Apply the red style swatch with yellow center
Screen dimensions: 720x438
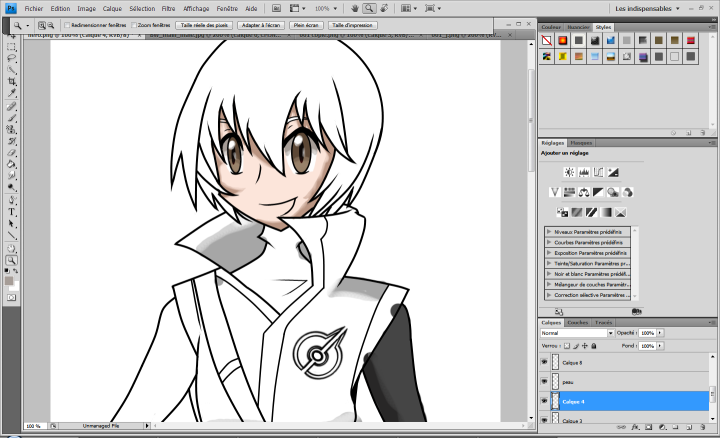pyautogui.click(x=562, y=40)
